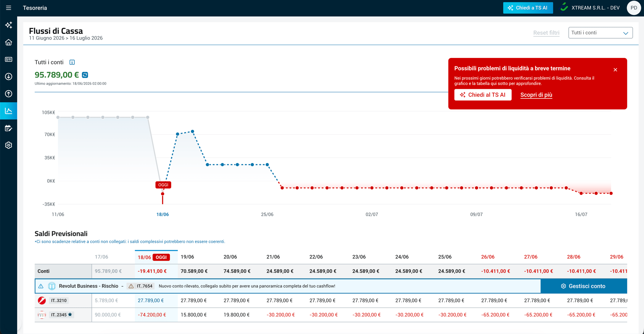Open the AI sparkle sidebar icon
The height and width of the screenshot is (334, 644).
[x=9, y=25]
